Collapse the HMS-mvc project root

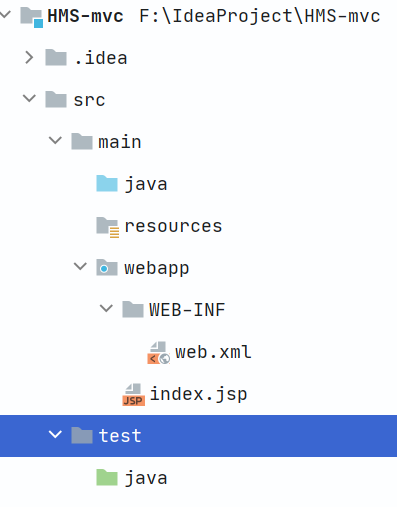tap(5, 14)
